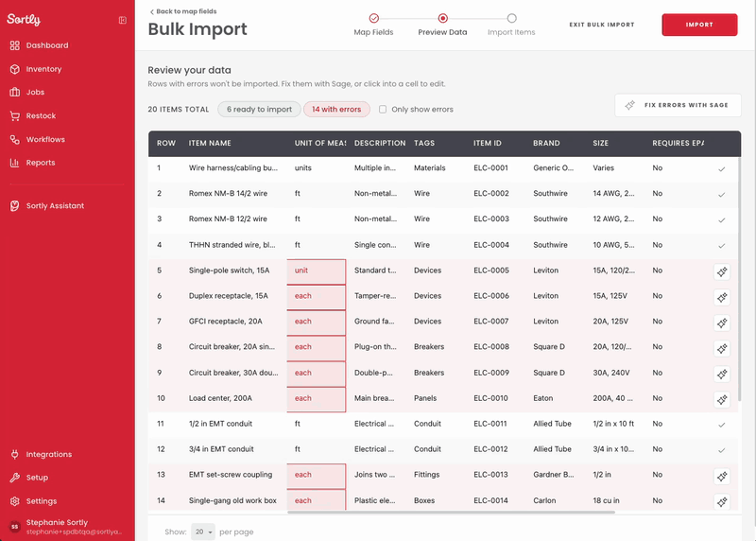The width and height of the screenshot is (756, 541).
Task: Click the Integrations plug icon
Action: coord(15,454)
